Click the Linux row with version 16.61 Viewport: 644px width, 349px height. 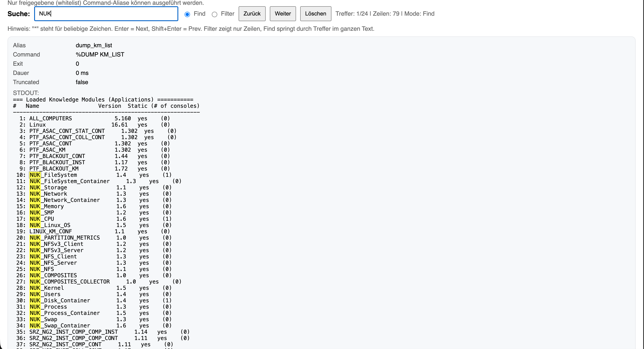92,124
